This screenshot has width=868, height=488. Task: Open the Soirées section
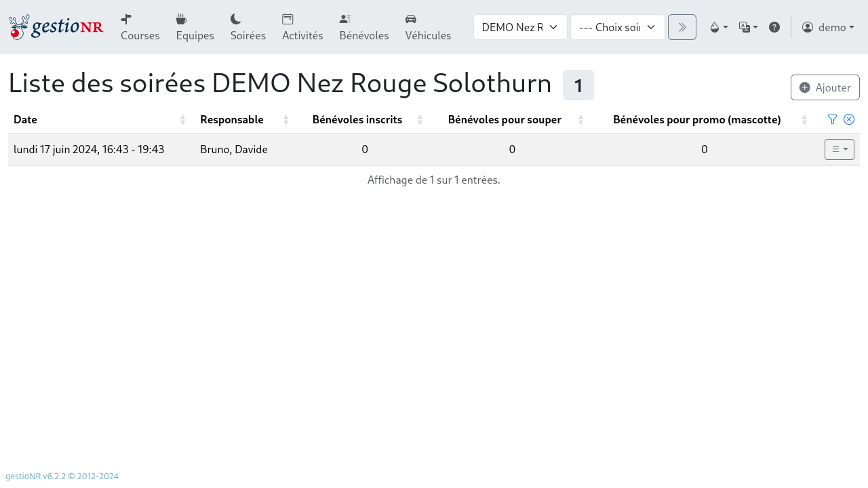(248, 27)
